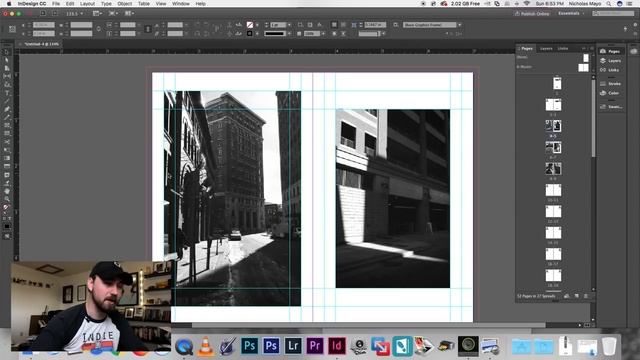Open the screen mode dropdown in app bar
This screenshot has width=640, height=360.
click(x=113, y=13)
